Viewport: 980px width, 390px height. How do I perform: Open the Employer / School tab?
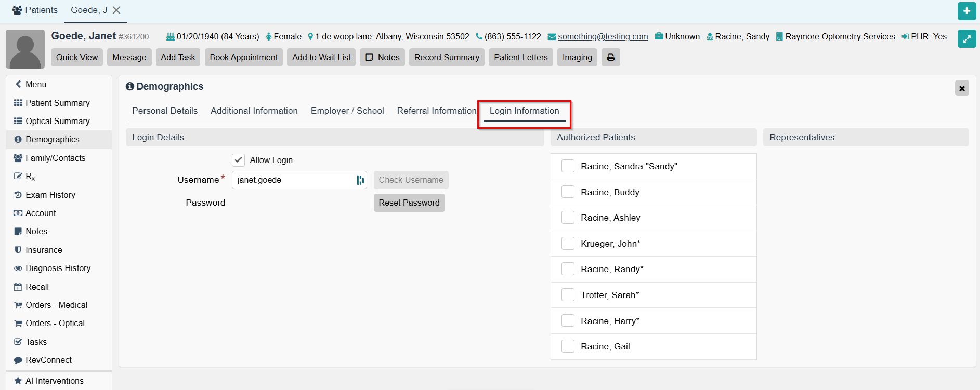click(347, 111)
